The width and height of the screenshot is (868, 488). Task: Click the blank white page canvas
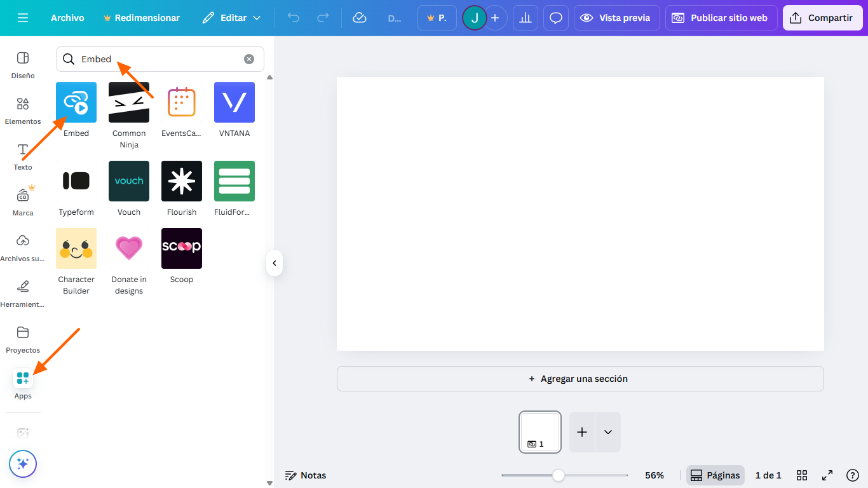click(x=580, y=213)
